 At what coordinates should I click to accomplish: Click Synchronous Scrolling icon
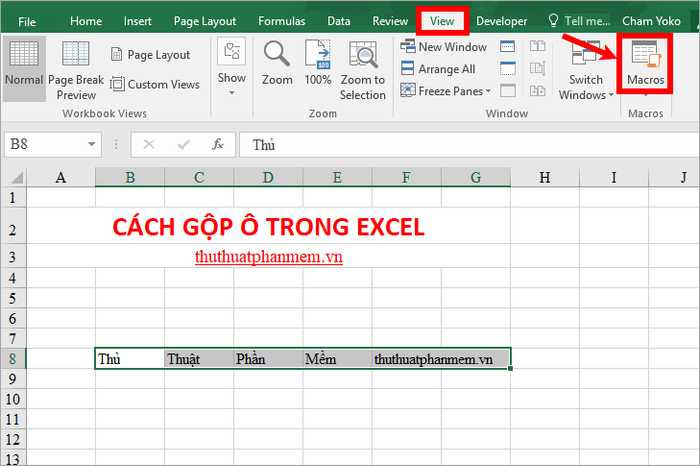(538, 68)
